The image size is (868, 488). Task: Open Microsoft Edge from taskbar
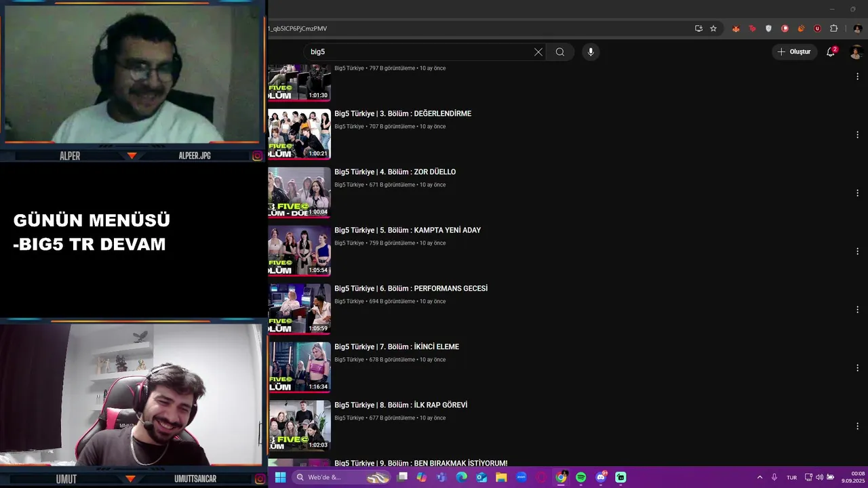pos(462,477)
